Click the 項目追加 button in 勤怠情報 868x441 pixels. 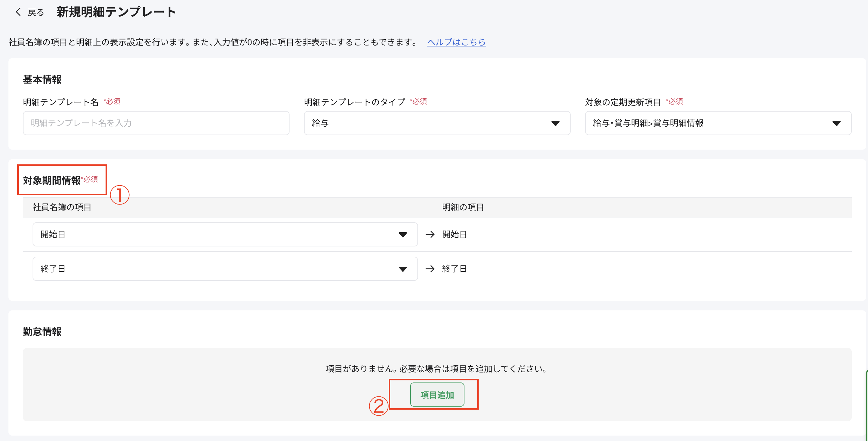pyautogui.click(x=437, y=395)
